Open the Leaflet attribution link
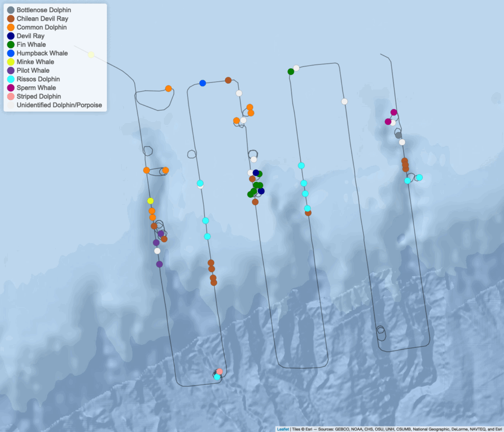 [283, 429]
